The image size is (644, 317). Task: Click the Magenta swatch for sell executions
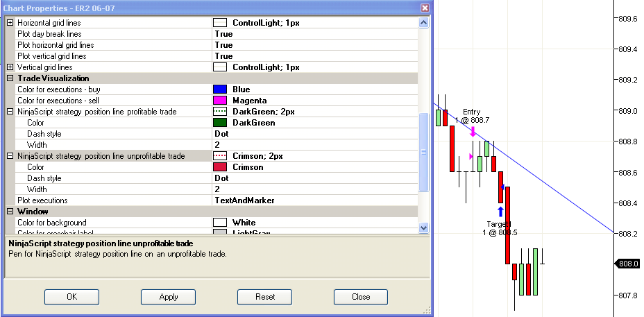[220, 101]
